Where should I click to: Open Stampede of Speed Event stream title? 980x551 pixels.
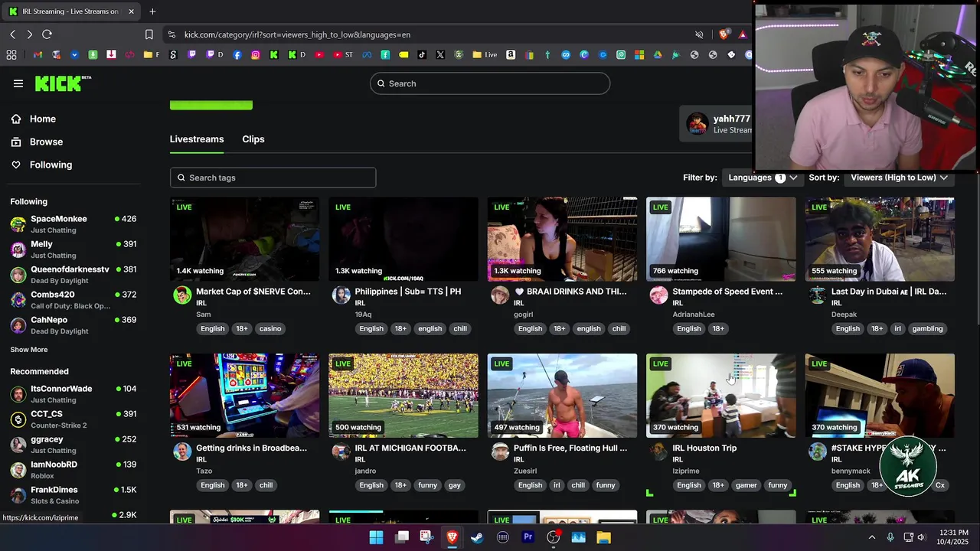(x=727, y=292)
